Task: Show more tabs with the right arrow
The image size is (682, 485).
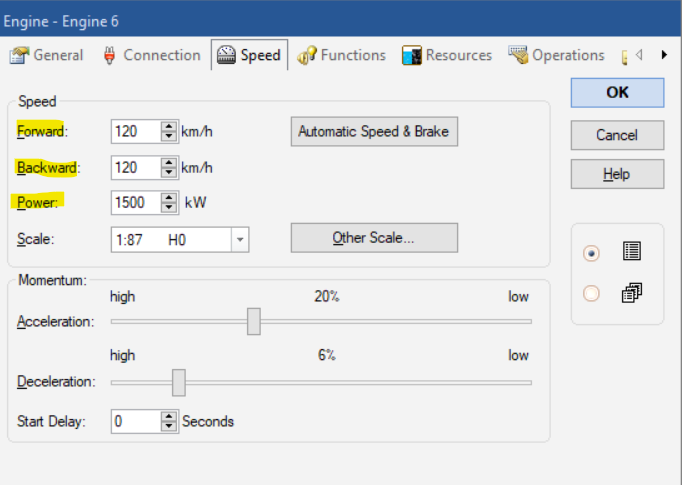Action: pos(664,55)
